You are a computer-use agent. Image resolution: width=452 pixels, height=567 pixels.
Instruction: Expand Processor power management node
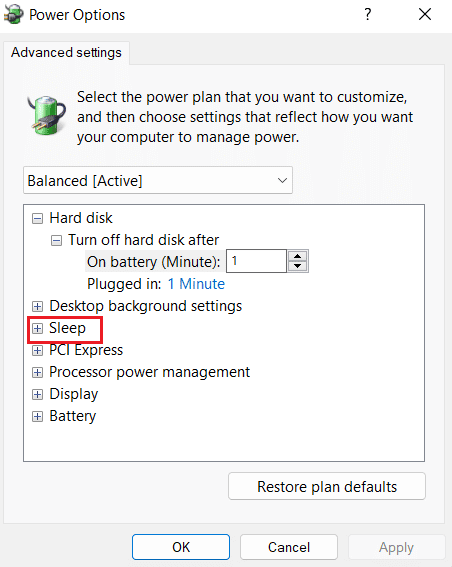click(37, 372)
